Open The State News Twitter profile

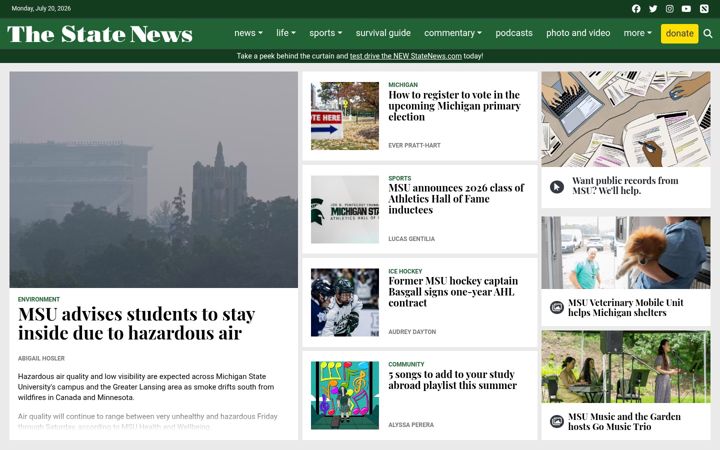(x=653, y=9)
